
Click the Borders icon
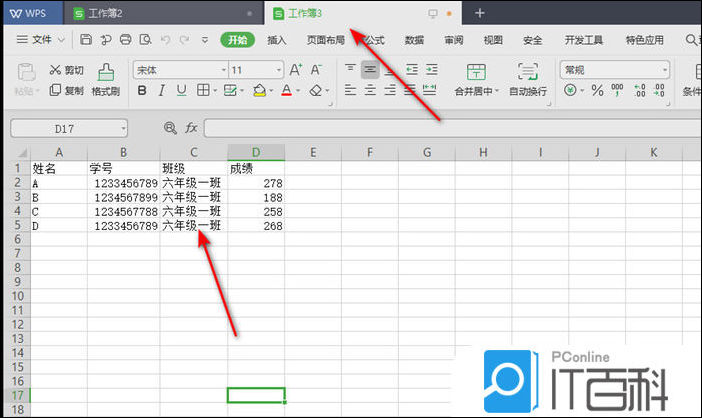pyautogui.click(x=203, y=90)
